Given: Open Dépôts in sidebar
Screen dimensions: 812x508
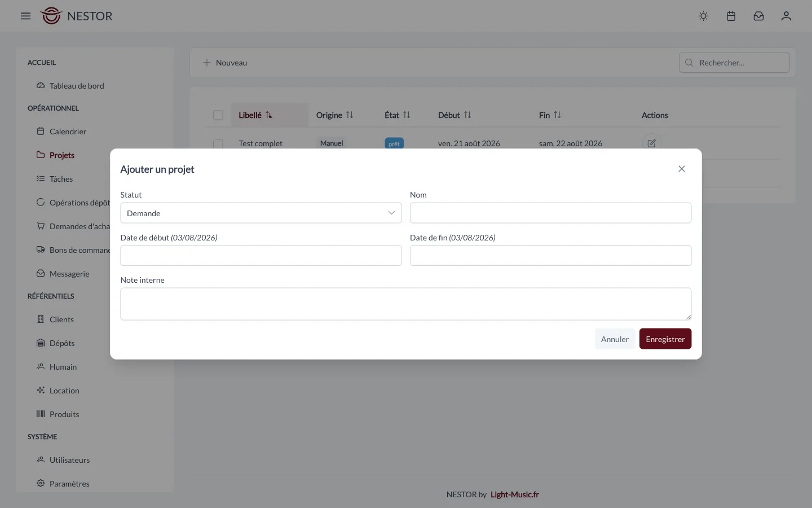Looking at the screenshot, I should tap(56, 343).
